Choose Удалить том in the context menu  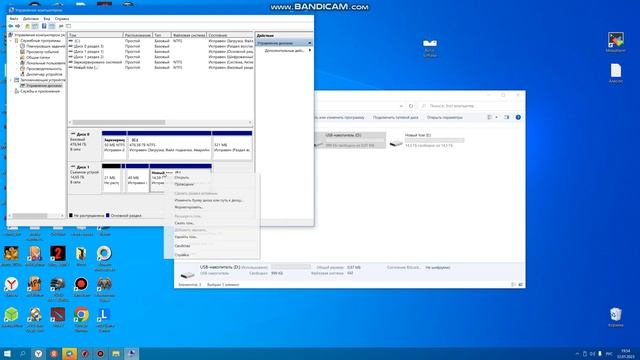[211, 237]
